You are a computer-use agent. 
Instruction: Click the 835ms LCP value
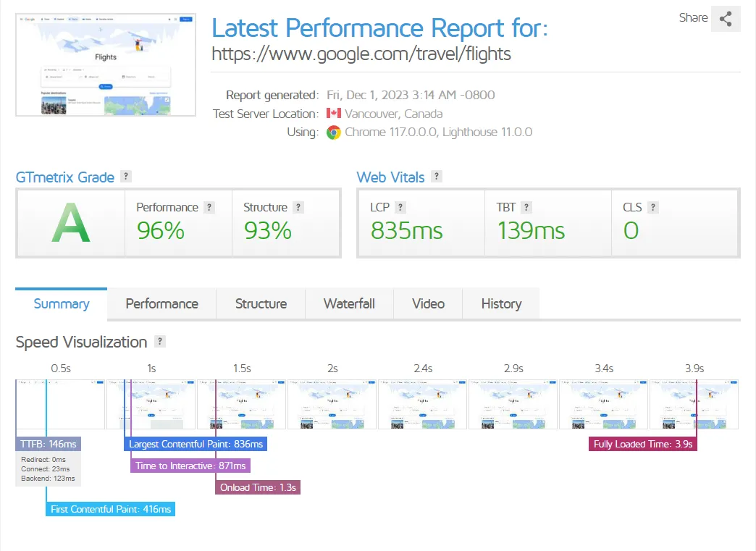tap(406, 230)
